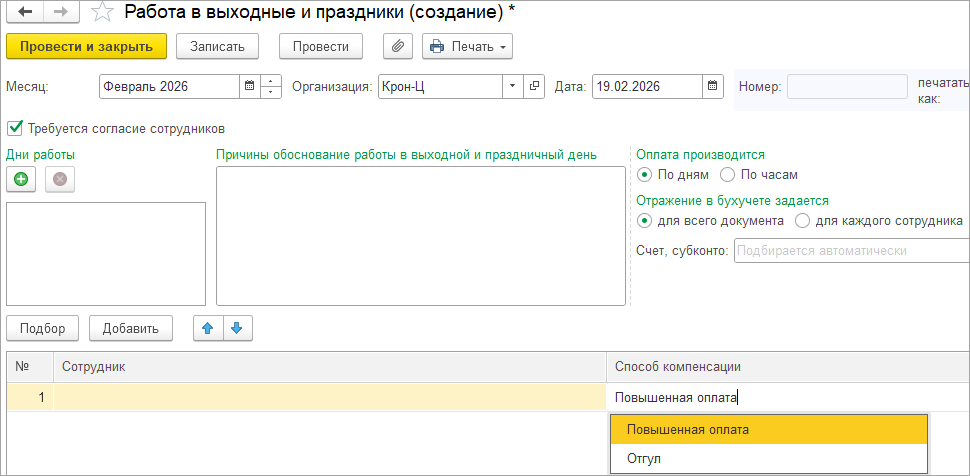Screen dimensions: 970x476
Task: Add a work day with green plus
Action: coord(21,179)
